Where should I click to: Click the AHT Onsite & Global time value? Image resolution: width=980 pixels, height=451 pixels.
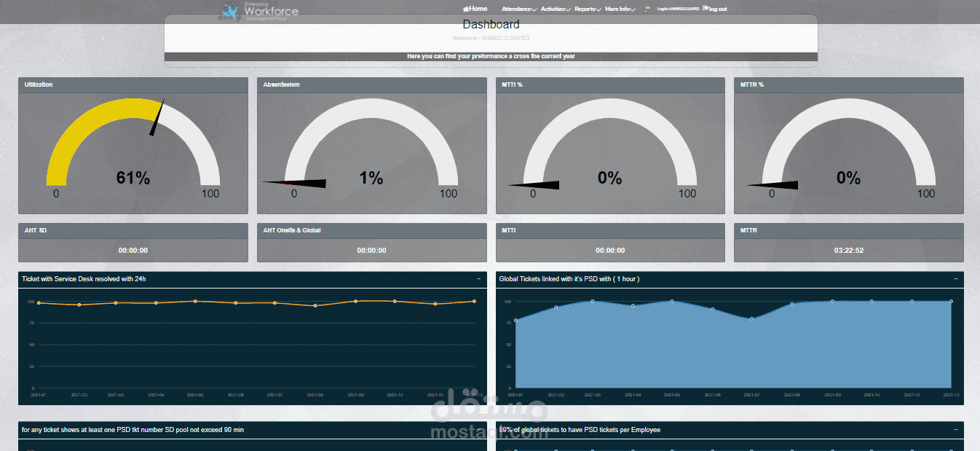pos(371,251)
